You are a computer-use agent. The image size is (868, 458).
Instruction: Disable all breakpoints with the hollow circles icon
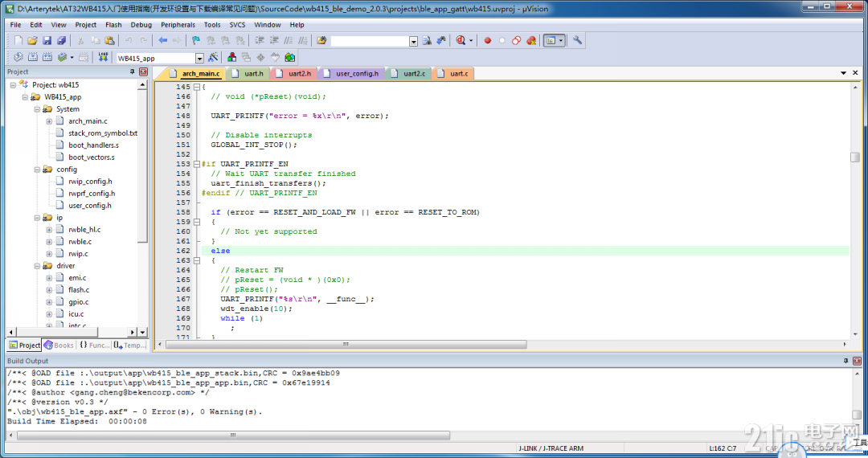(x=516, y=40)
